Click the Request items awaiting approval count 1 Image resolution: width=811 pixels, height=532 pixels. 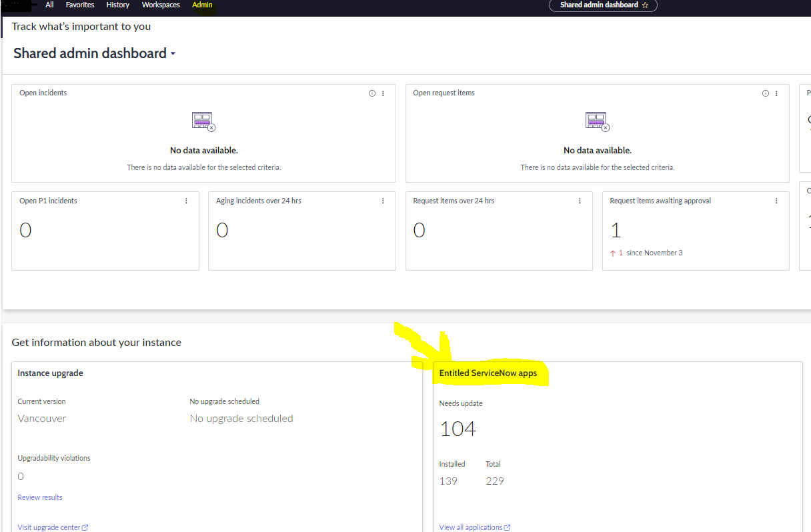click(616, 231)
